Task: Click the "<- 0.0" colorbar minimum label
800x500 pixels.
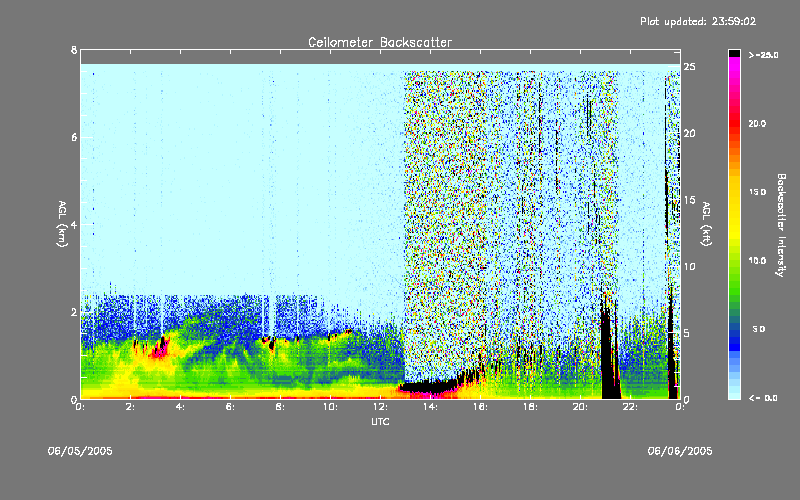Action: [x=763, y=398]
